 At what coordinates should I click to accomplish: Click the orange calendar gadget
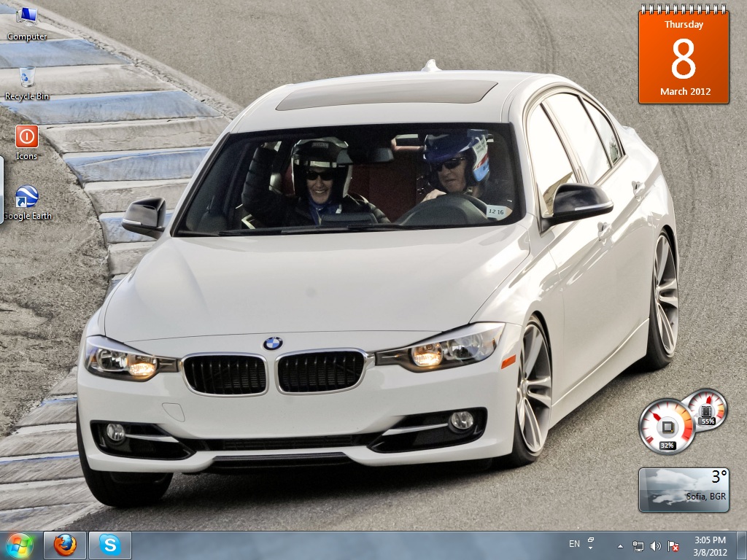[684, 54]
